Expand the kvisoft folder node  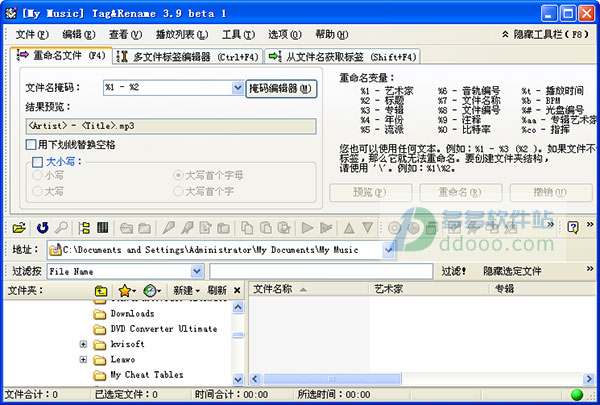click(x=83, y=344)
